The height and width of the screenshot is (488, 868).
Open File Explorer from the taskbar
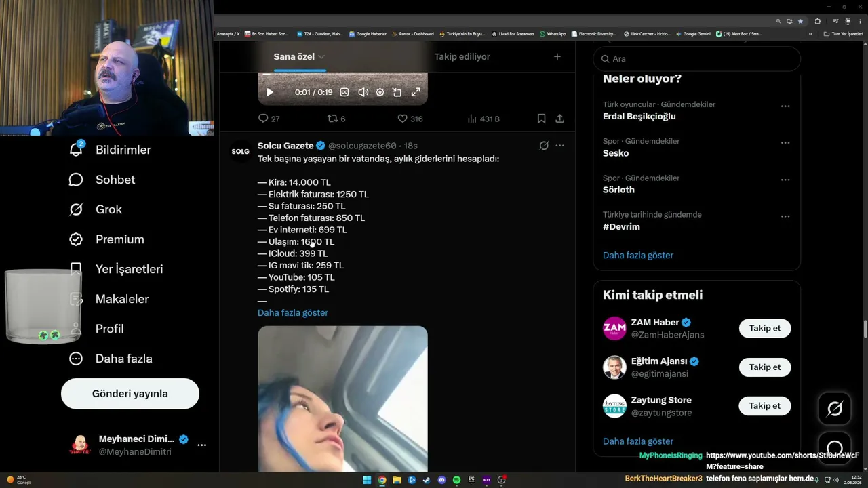(397, 480)
